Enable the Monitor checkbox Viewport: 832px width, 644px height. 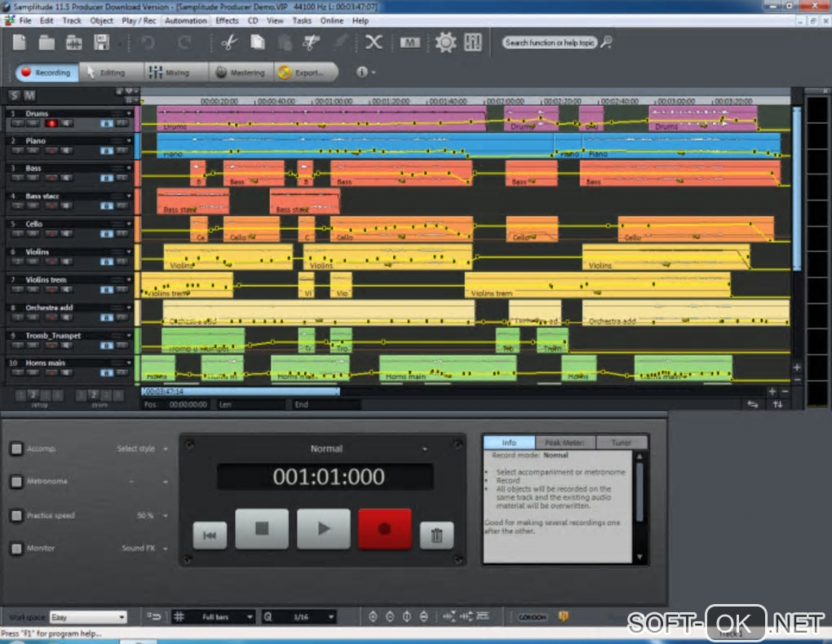(x=16, y=548)
